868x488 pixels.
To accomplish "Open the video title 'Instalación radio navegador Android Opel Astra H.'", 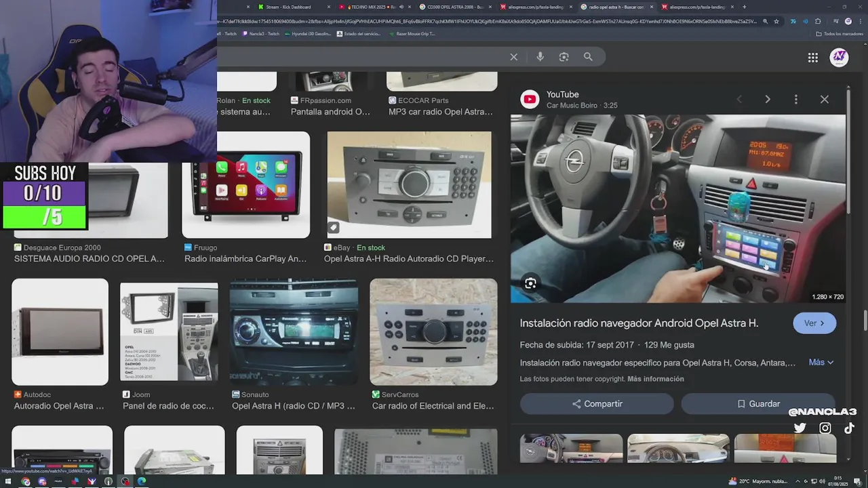I will click(639, 323).
